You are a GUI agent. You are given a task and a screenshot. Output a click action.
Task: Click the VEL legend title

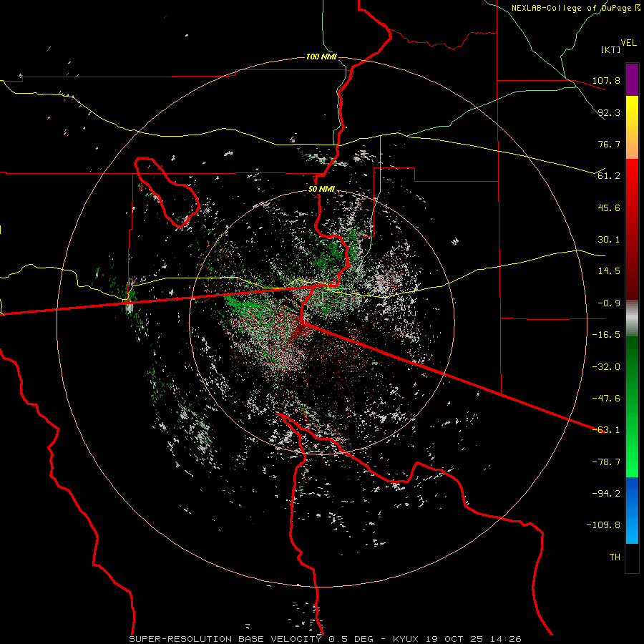point(628,43)
